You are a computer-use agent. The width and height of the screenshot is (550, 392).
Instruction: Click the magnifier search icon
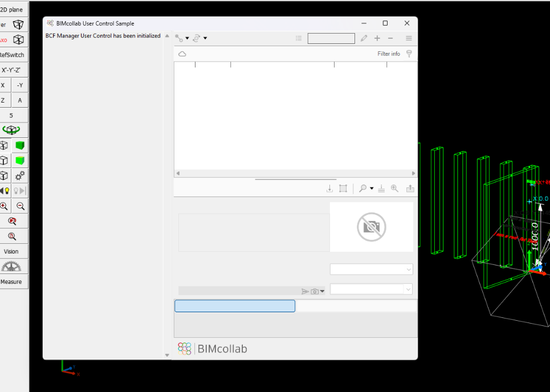(x=362, y=189)
